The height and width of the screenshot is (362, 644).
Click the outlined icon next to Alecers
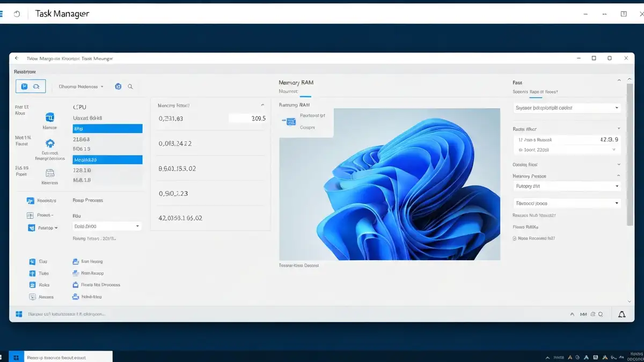pos(32,297)
